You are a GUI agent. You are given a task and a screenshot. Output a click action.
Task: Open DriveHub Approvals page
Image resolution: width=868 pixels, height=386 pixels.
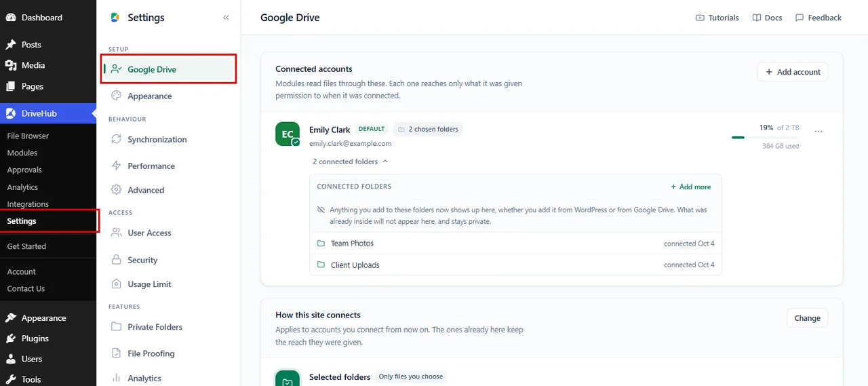coord(24,170)
